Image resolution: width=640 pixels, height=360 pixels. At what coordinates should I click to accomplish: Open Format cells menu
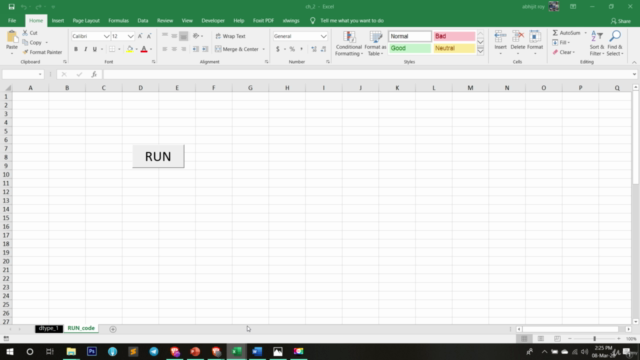coord(535,43)
